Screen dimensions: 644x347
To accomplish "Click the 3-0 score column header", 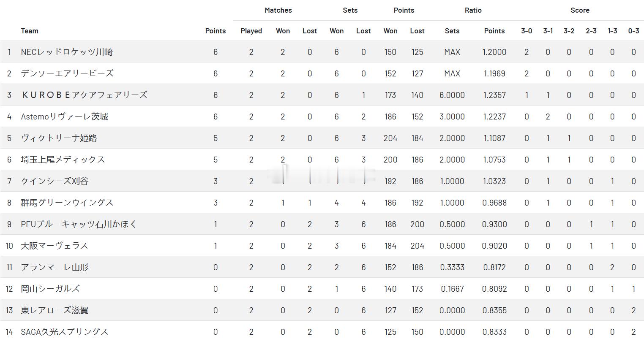I will (x=527, y=31).
